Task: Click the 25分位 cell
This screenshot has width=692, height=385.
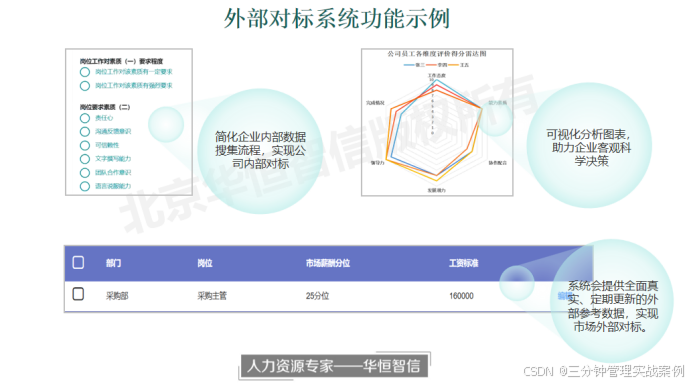Action: [x=317, y=296]
